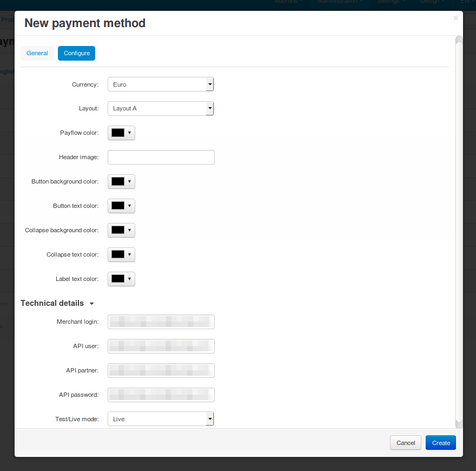The width and height of the screenshot is (476, 471).
Task: Click the Header image input field
Action: [161, 157]
